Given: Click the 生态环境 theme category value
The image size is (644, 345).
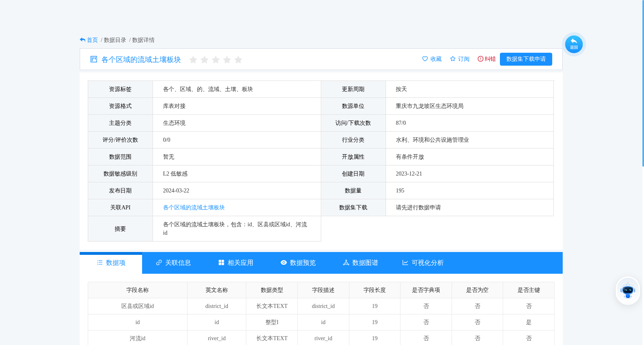Looking at the screenshot, I should (174, 123).
